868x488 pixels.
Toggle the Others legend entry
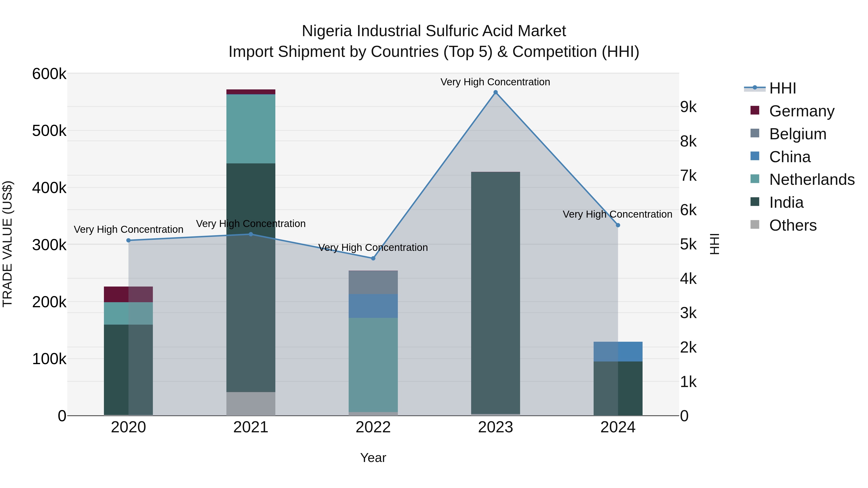tap(783, 225)
